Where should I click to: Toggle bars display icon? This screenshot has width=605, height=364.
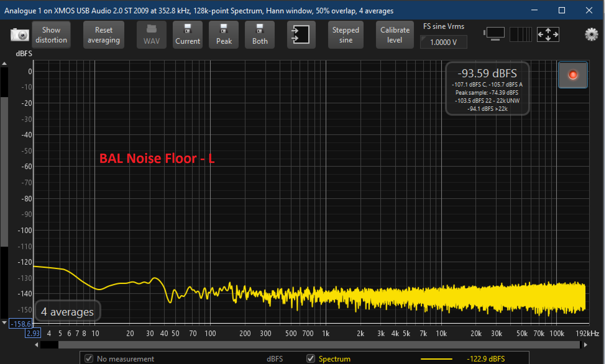click(x=521, y=34)
